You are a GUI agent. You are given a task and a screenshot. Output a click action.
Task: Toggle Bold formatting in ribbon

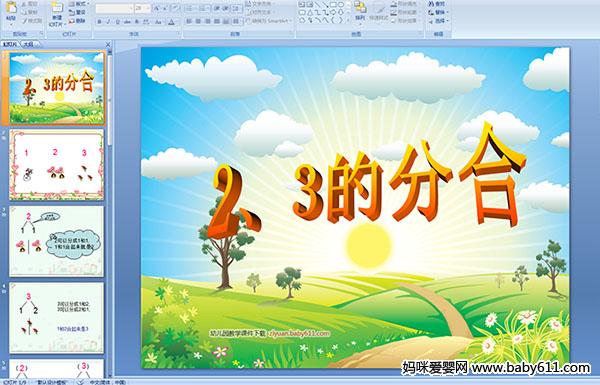tap(99, 22)
